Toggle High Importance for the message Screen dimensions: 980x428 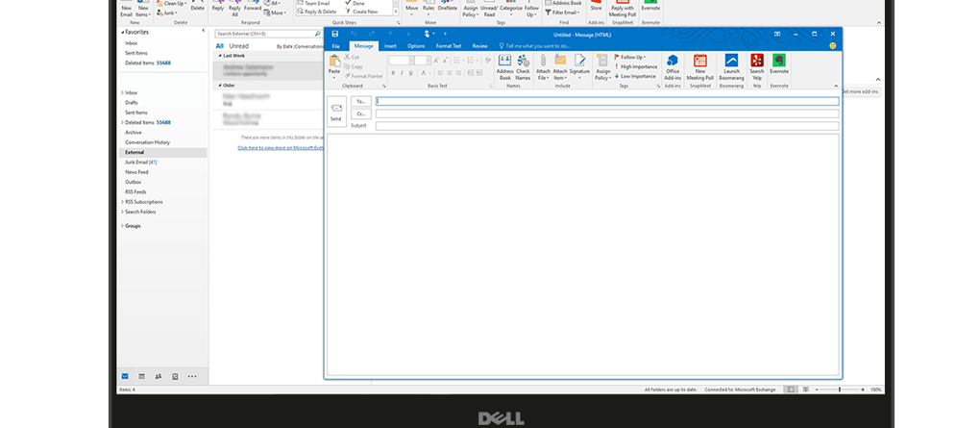637,66
